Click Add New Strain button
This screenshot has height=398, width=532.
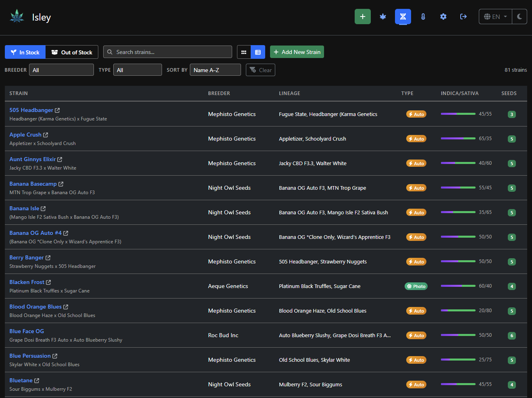(297, 52)
